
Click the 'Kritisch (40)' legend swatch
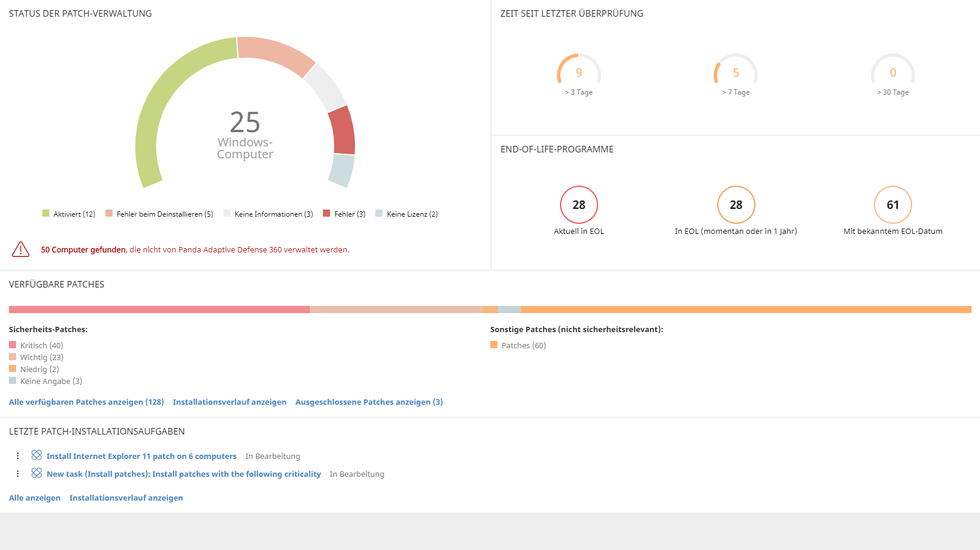(x=13, y=345)
